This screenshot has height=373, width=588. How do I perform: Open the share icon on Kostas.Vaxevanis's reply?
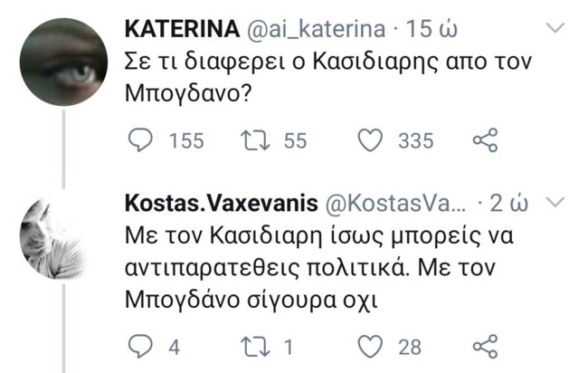pyautogui.click(x=486, y=345)
